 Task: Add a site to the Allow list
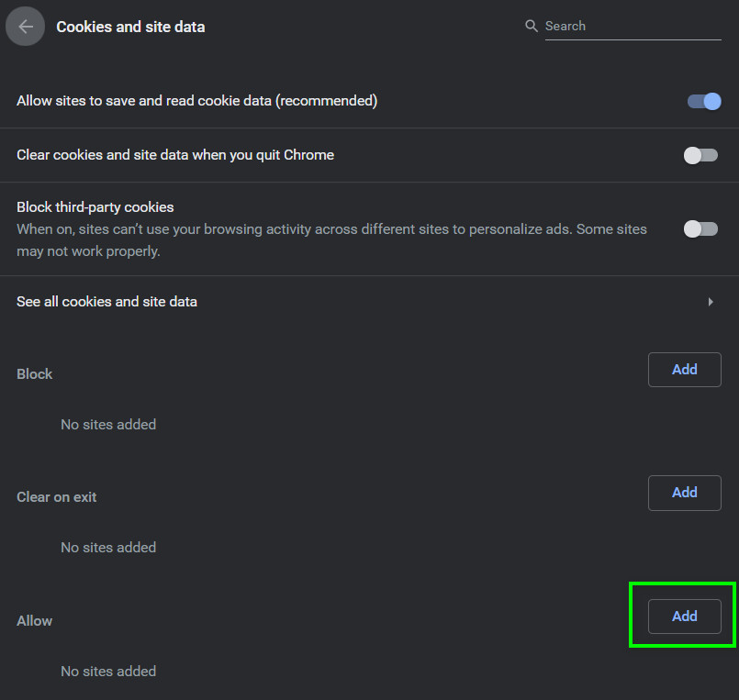[684, 617]
